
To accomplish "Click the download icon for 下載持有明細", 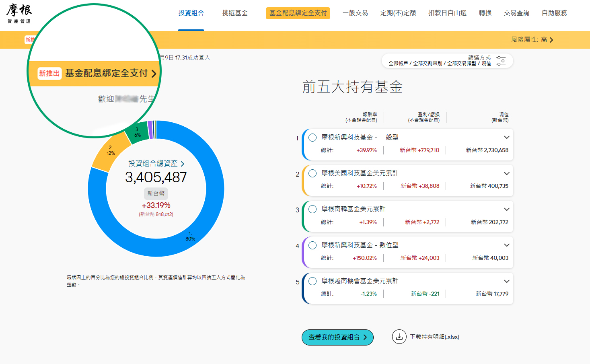I will pos(399,337).
